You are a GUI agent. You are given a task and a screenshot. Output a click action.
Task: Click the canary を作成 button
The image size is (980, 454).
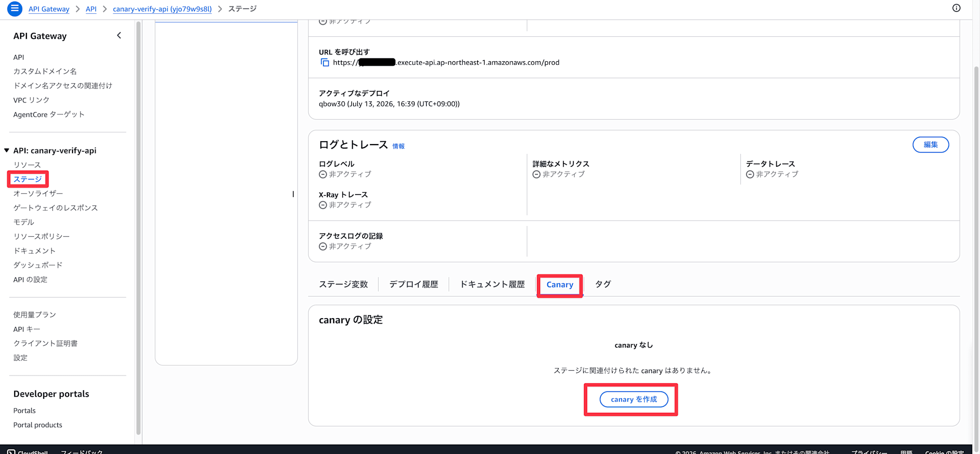(634, 399)
